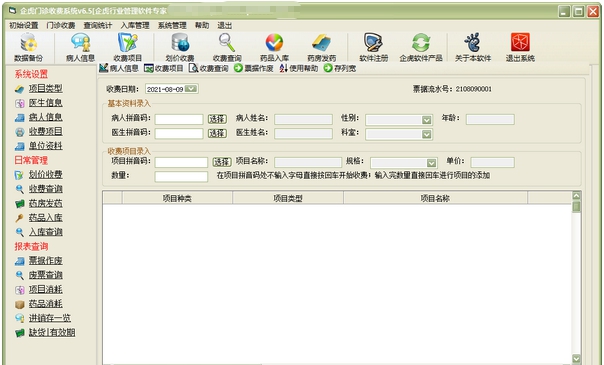This screenshot has height=365, width=604.
Task: Click the 医生拼音码 input field
Action: pyautogui.click(x=179, y=134)
